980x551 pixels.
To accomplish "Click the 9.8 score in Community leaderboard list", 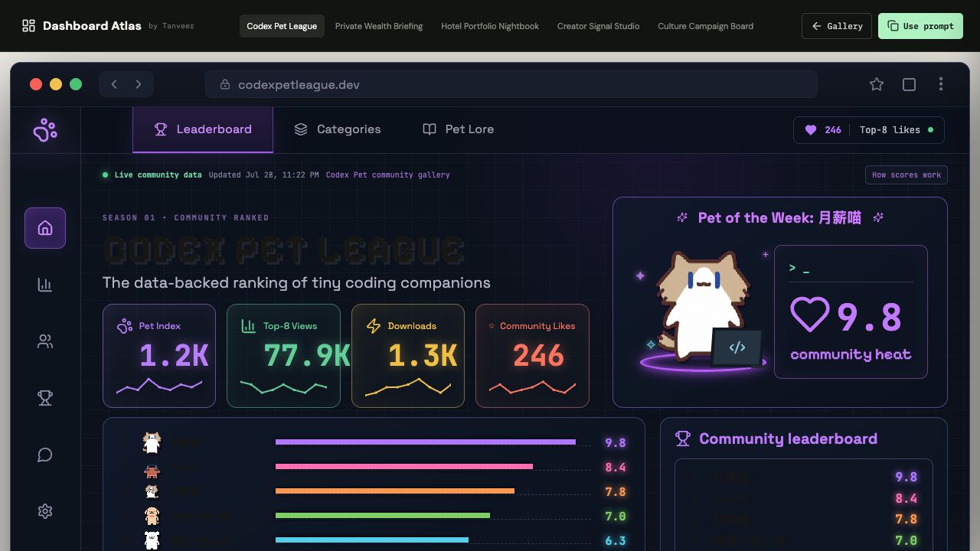I will [906, 478].
